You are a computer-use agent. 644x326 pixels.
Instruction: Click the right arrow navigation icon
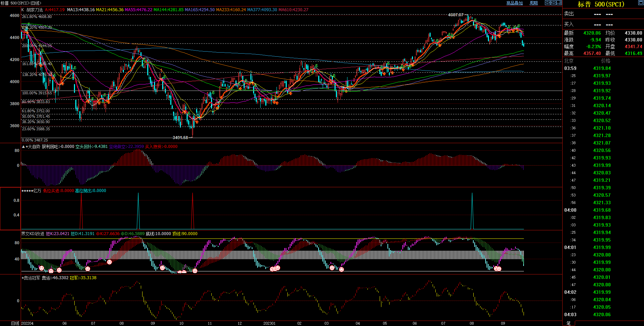click(553, 3)
